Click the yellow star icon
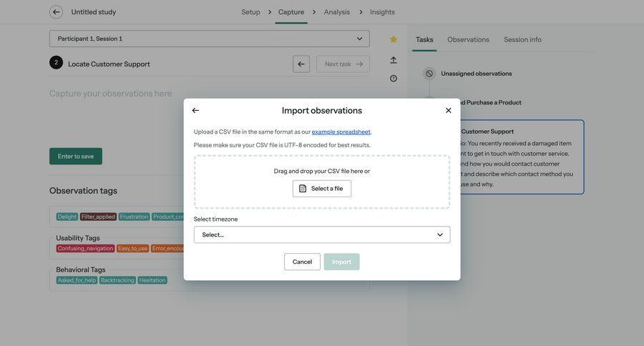This screenshot has width=644, height=346. pos(394,39)
